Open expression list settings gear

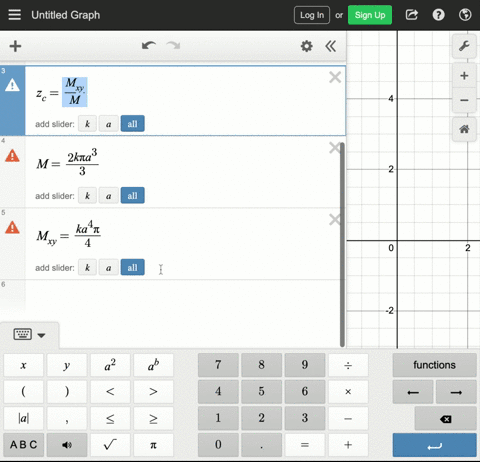(307, 46)
